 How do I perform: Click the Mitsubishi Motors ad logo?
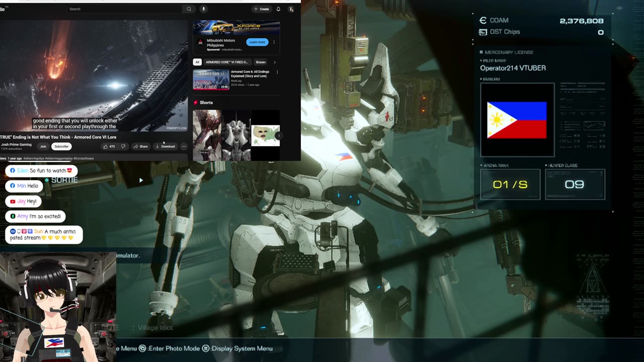pos(200,42)
